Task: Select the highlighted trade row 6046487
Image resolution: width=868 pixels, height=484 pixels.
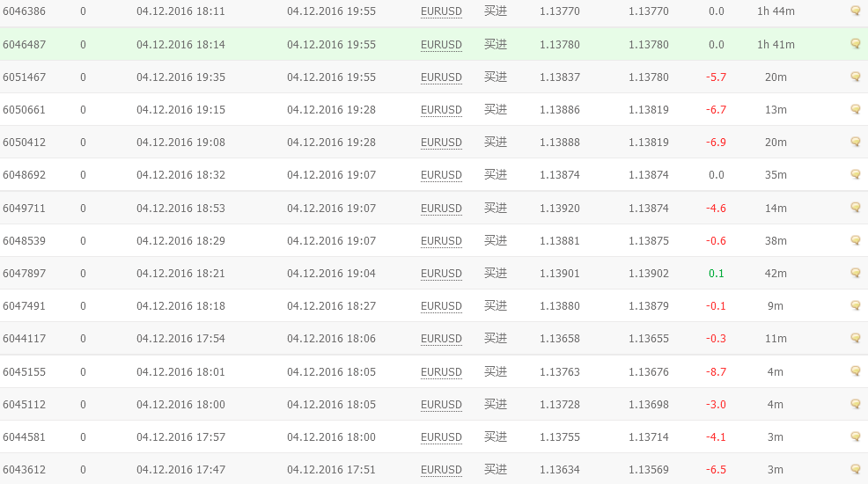Action: (434, 44)
